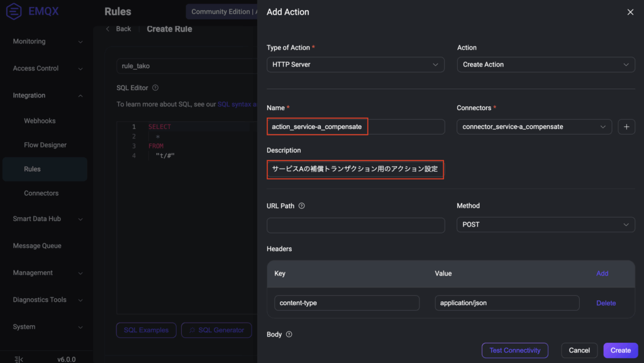644x363 pixels.
Task: Click the URL Path input field
Action: click(x=355, y=225)
